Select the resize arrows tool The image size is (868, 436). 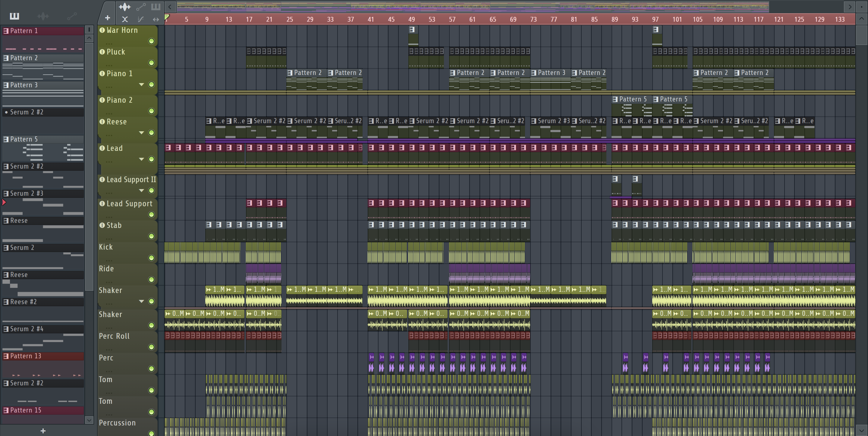tap(156, 19)
